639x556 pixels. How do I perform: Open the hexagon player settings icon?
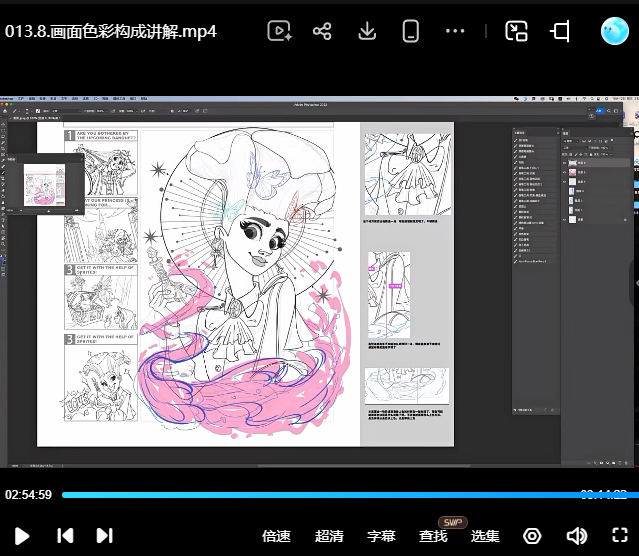(532, 536)
